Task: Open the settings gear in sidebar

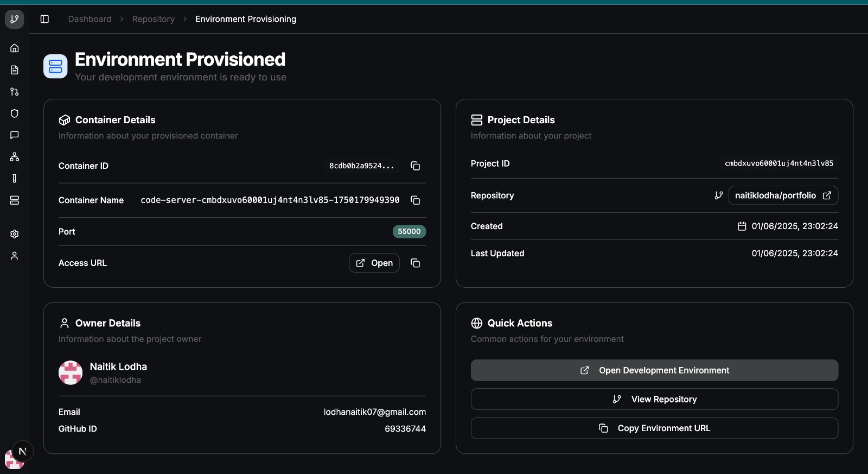Action: (x=15, y=234)
